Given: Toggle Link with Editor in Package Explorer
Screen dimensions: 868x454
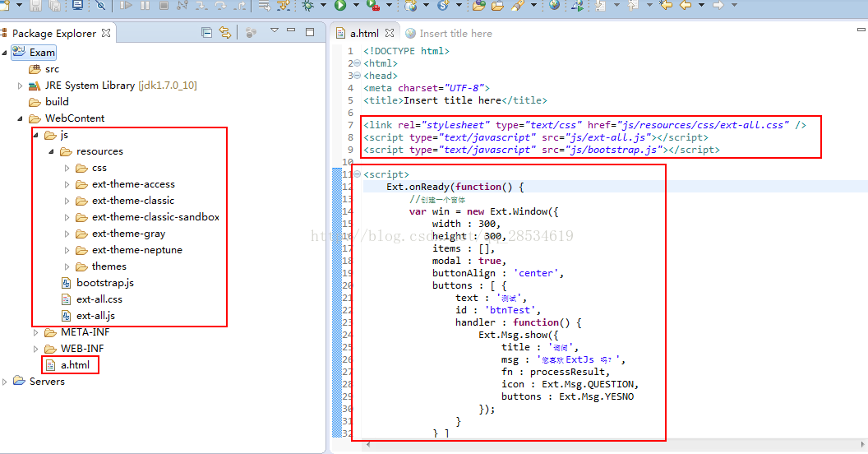Looking at the screenshot, I should click(224, 33).
